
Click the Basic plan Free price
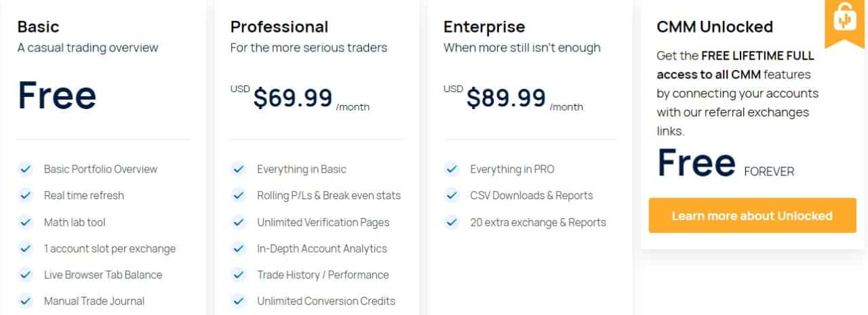tap(57, 96)
